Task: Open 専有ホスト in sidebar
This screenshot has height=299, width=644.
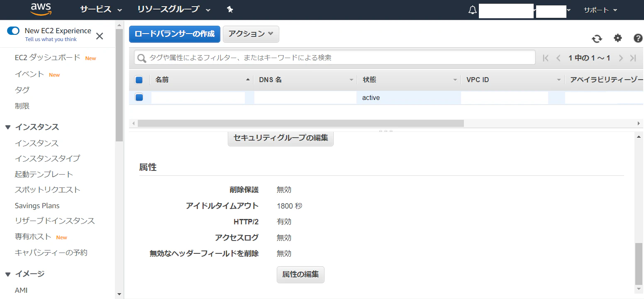Action: point(33,237)
